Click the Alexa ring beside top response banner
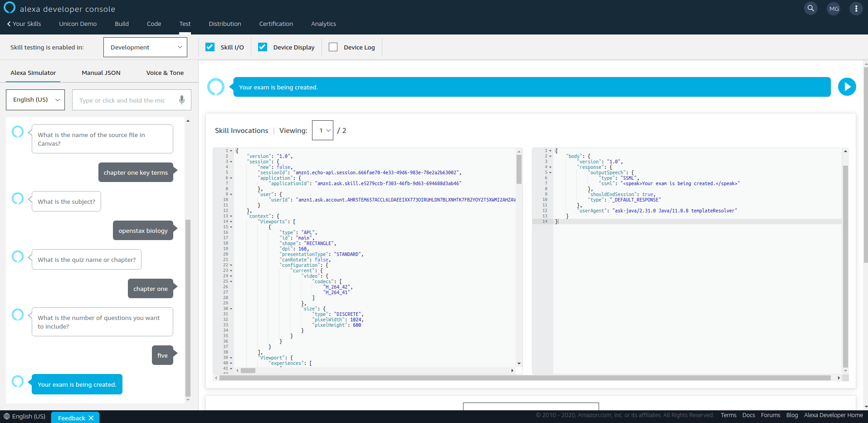The image size is (868, 423). [x=216, y=87]
